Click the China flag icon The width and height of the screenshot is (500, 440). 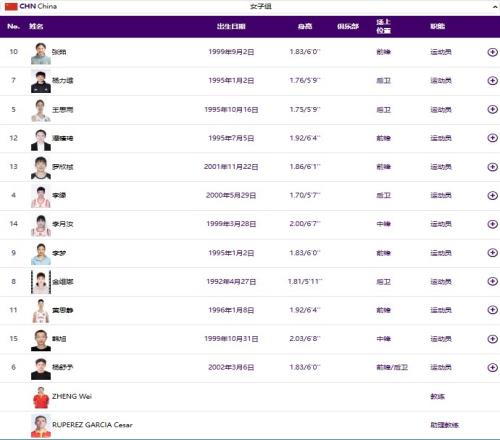point(11,6)
